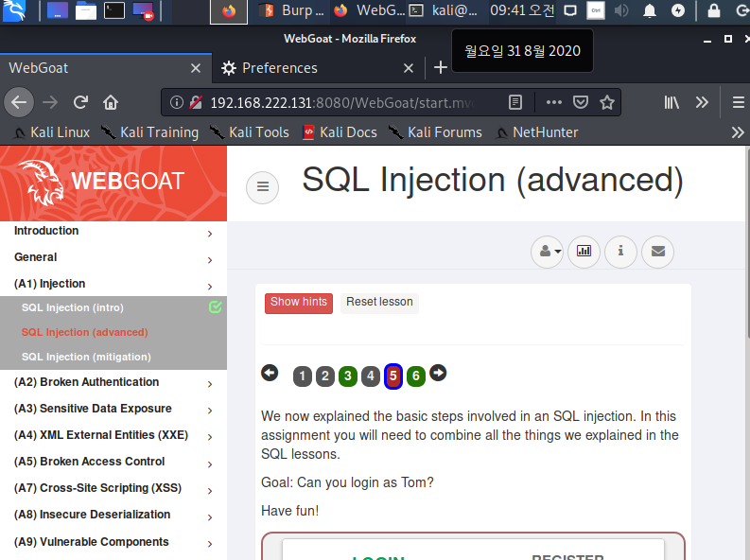The image size is (750, 560).
Task: Click the lock screen icon in the panel
Action: [714, 10]
